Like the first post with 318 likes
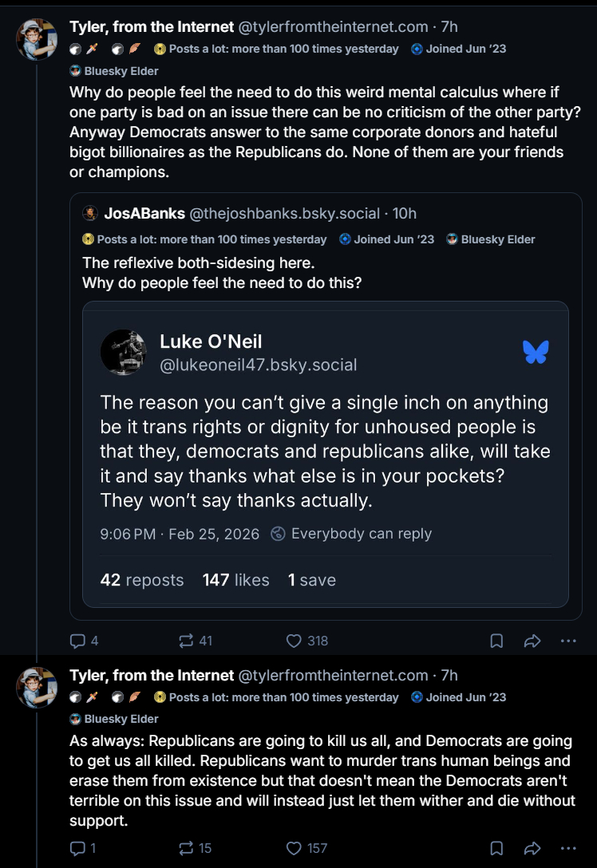This screenshot has height=868, width=597. click(x=295, y=641)
